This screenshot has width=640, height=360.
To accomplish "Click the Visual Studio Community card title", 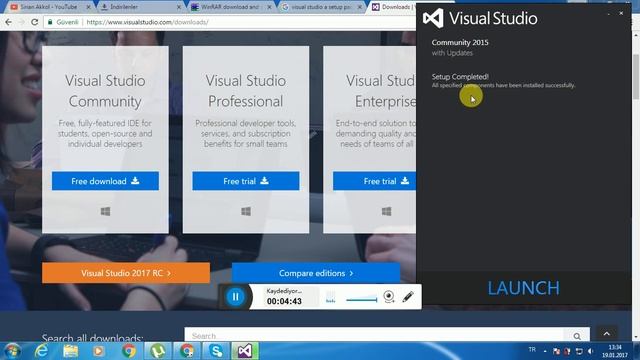I will (105, 91).
